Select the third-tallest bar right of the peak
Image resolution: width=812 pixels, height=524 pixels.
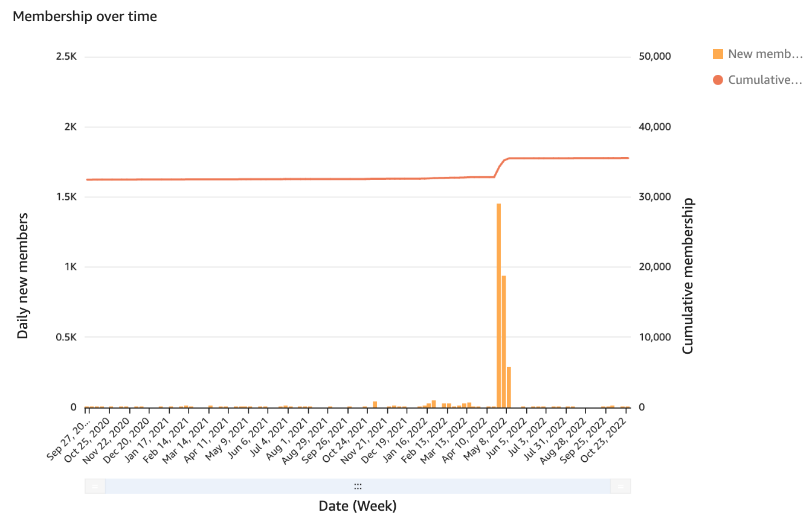click(x=509, y=386)
